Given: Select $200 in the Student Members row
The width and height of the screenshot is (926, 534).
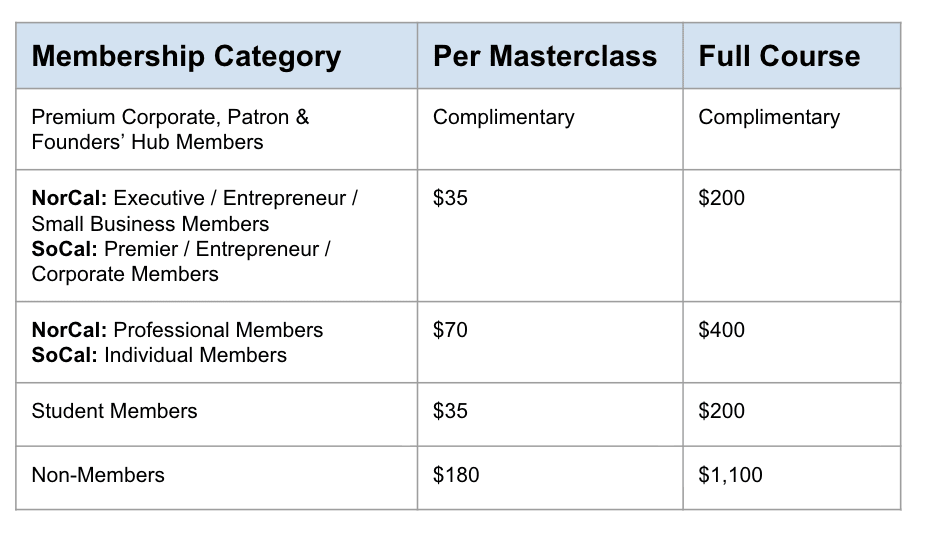Looking at the screenshot, I should point(721,411).
